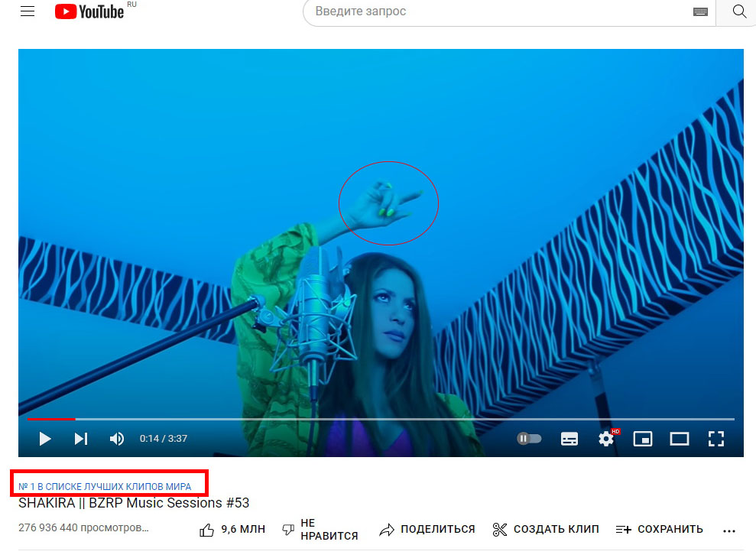Click 'Создать клип' button
This screenshot has height=558, width=756.
click(546, 530)
